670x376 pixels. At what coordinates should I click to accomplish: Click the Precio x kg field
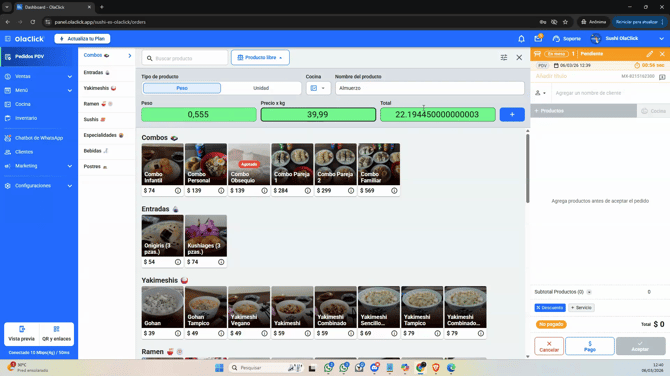coord(318,115)
